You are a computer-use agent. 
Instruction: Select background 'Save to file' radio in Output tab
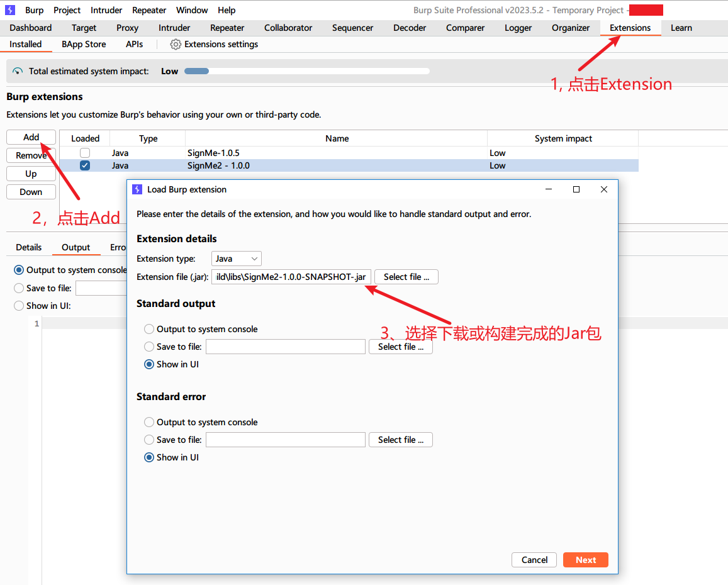click(19, 288)
